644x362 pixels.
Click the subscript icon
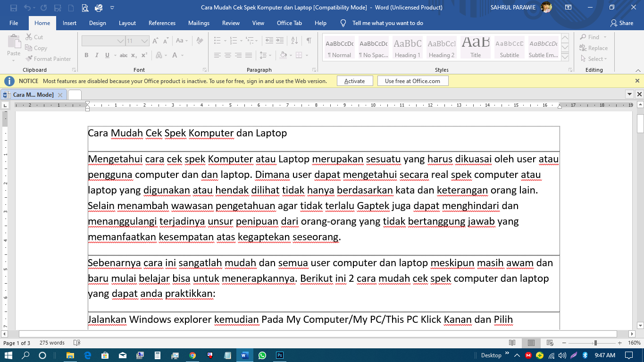(x=134, y=55)
